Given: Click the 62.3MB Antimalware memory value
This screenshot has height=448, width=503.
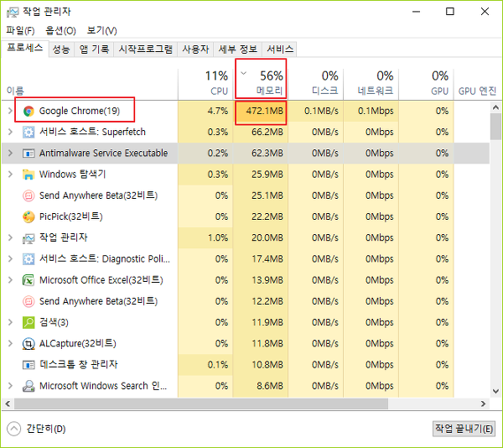Looking at the screenshot, I should pos(267,154).
